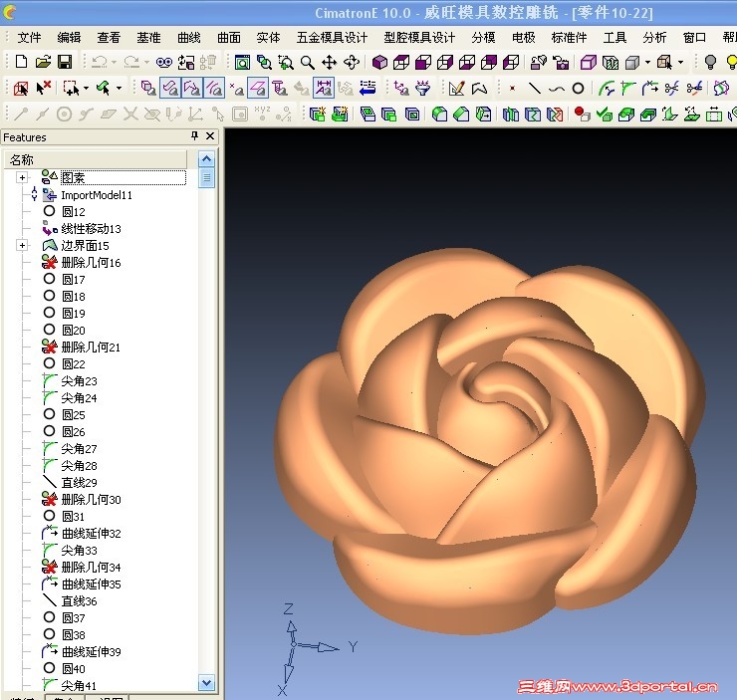The image size is (737, 700).
Task: Click the funnel filter icon
Action: click(423, 88)
